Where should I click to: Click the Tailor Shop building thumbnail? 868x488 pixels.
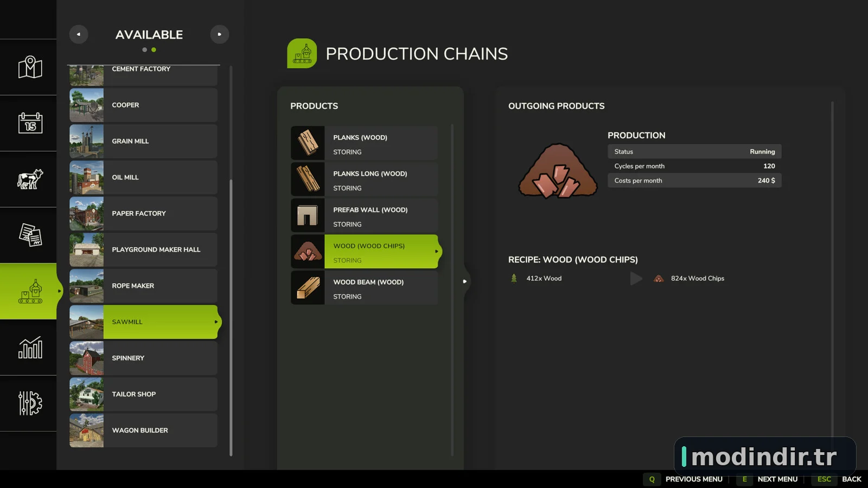coord(86,394)
